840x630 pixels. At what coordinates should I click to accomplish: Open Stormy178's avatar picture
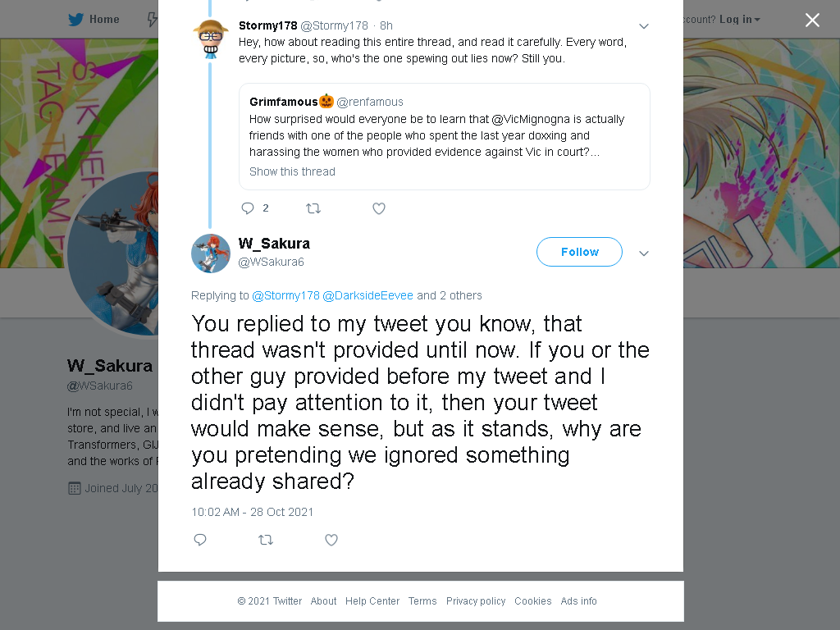[211, 39]
